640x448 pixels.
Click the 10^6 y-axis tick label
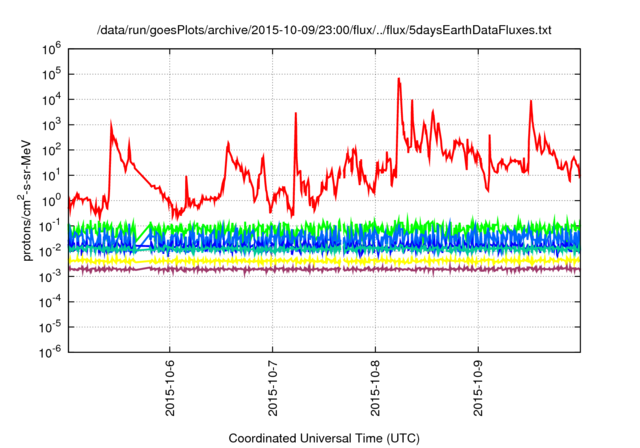pyautogui.click(x=51, y=49)
